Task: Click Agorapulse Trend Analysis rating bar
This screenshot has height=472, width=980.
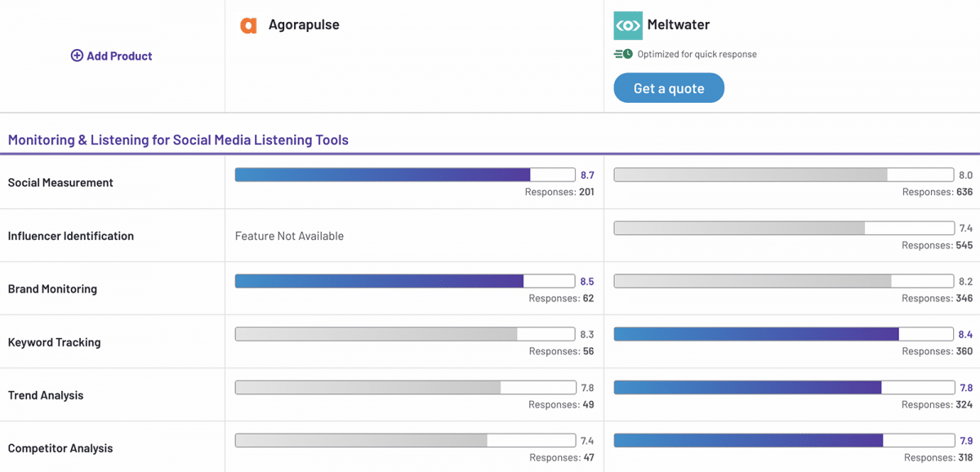Action: click(x=405, y=387)
